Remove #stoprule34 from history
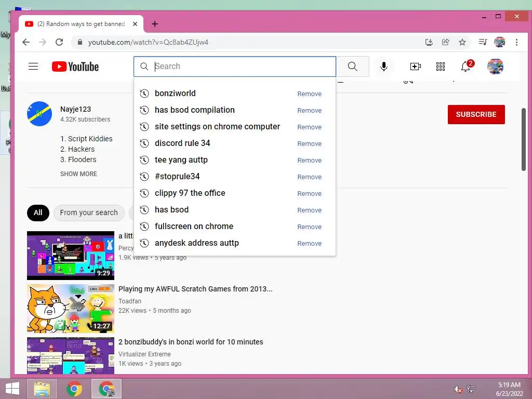 point(310,177)
